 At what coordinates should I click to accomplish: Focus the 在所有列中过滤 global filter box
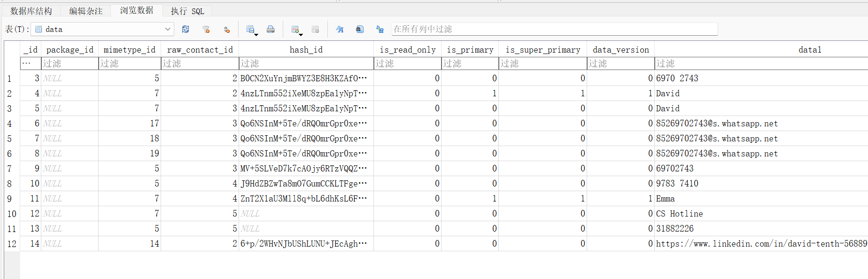click(555, 29)
